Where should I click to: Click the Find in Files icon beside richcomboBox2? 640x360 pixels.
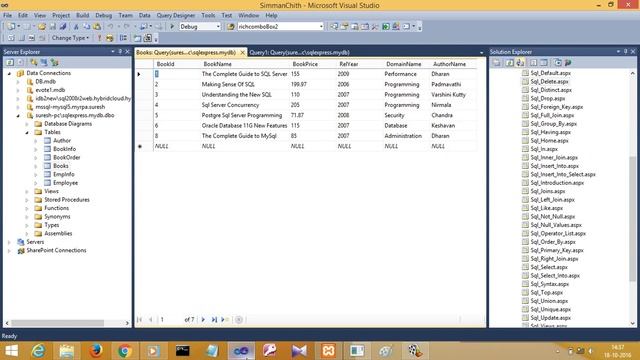tap(231, 27)
